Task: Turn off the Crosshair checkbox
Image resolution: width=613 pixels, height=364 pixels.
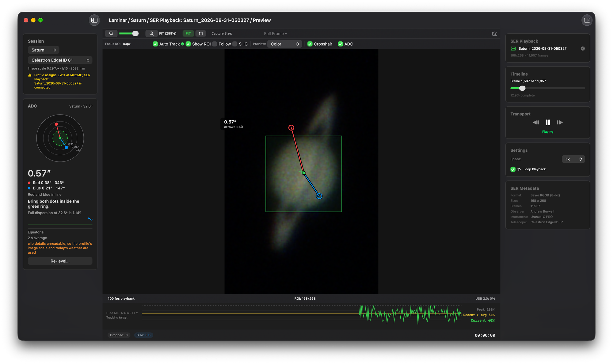Action: pos(310,44)
